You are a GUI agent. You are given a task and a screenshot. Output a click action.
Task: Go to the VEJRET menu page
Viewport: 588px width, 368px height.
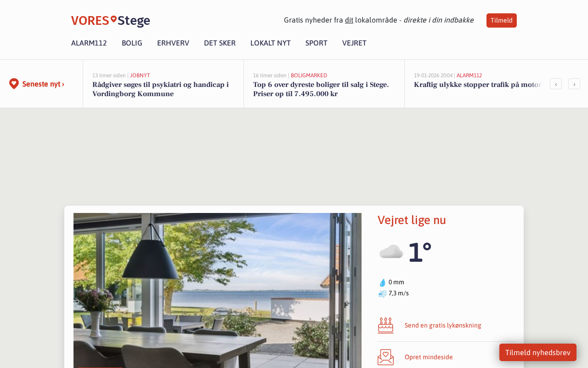coord(354,43)
